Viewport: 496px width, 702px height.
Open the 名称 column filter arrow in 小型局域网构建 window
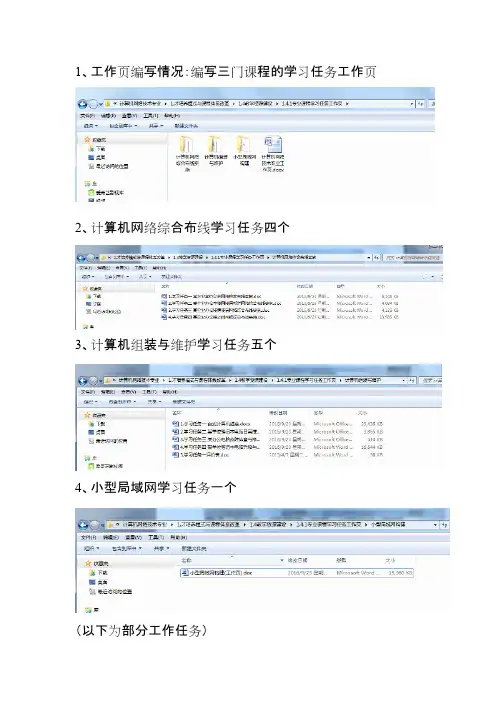(x=282, y=561)
